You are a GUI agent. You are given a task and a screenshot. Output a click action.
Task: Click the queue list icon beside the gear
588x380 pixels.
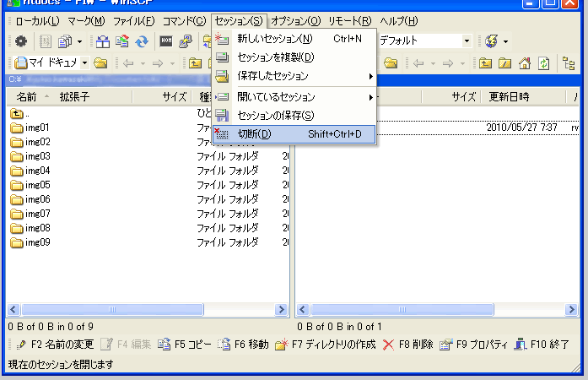pyautogui.click(x=46, y=41)
